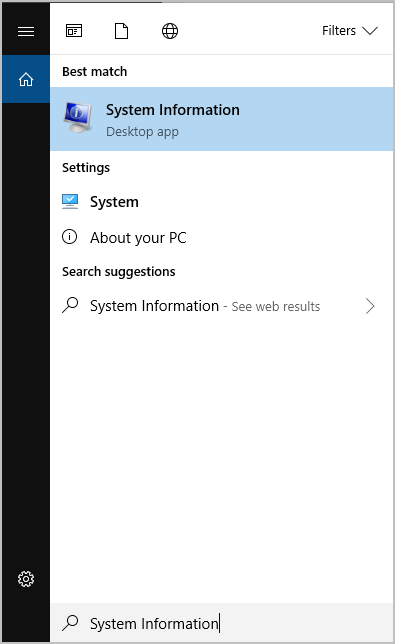The width and height of the screenshot is (395, 644).
Task: Open the hamburger menu in the sidebar
Action: 26,31
